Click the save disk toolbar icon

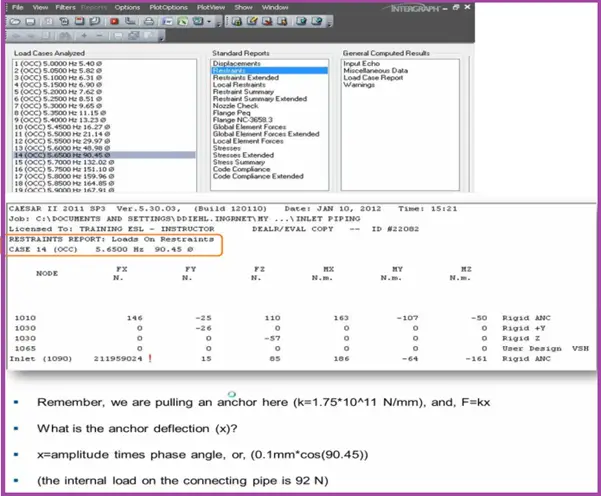30,21
